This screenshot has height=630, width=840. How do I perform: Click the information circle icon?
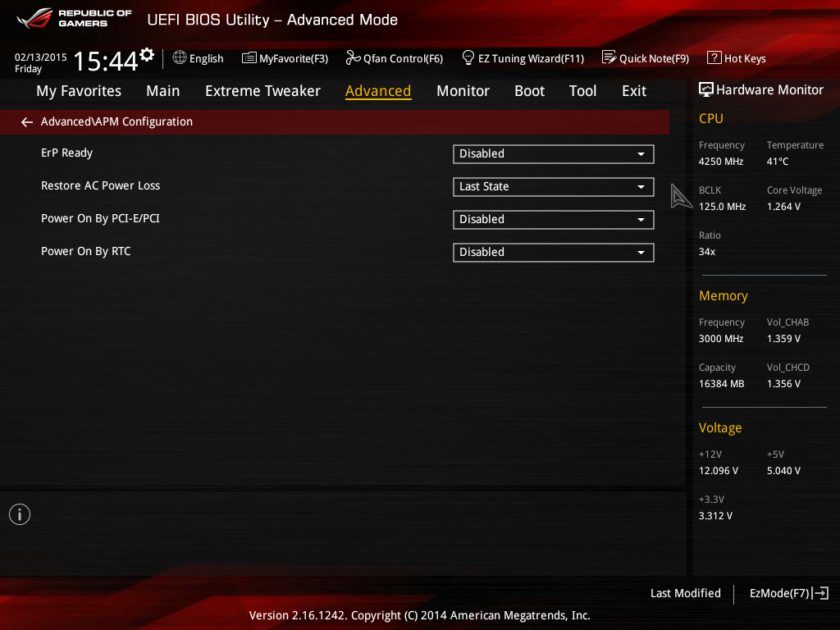(x=20, y=514)
